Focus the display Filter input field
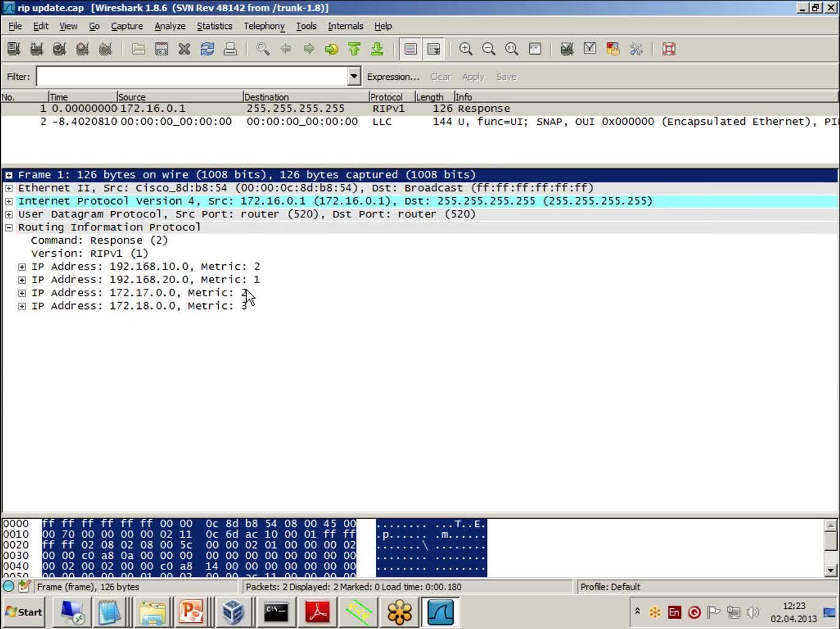 pos(193,77)
